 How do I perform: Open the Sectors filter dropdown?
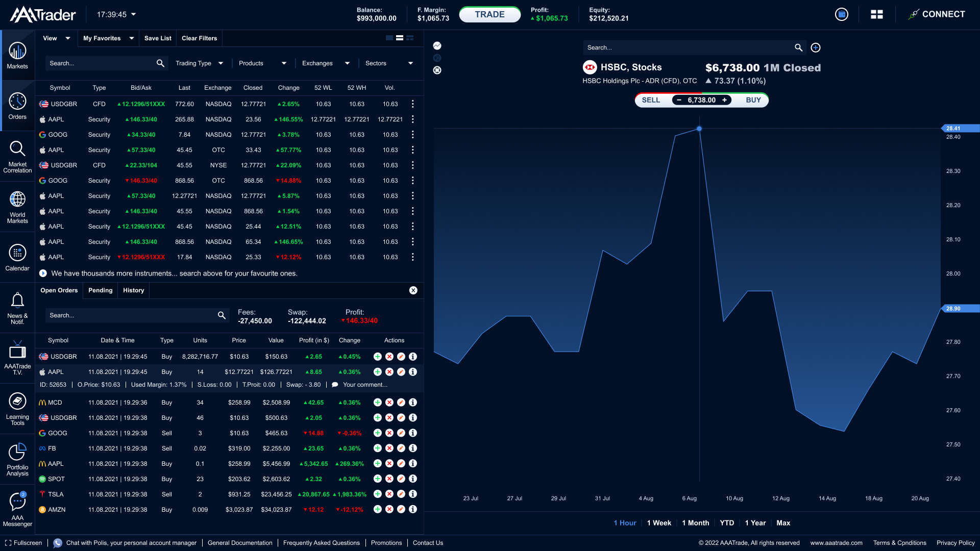[x=389, y=63]
